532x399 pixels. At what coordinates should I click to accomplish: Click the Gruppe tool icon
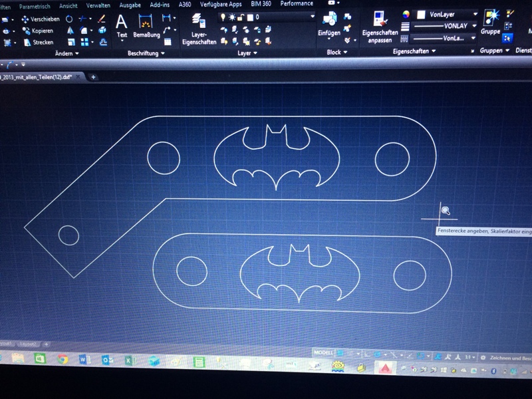[x=491, y=21]
